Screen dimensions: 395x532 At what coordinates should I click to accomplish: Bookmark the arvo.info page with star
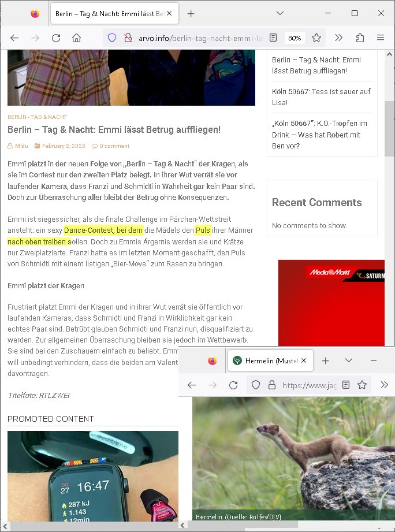point(316,38)
